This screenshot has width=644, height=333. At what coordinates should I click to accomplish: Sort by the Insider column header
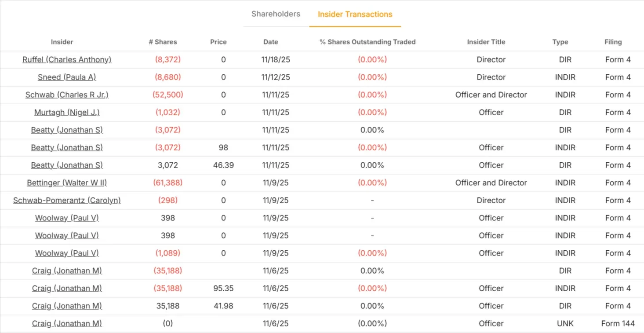[x=62, y=42]
